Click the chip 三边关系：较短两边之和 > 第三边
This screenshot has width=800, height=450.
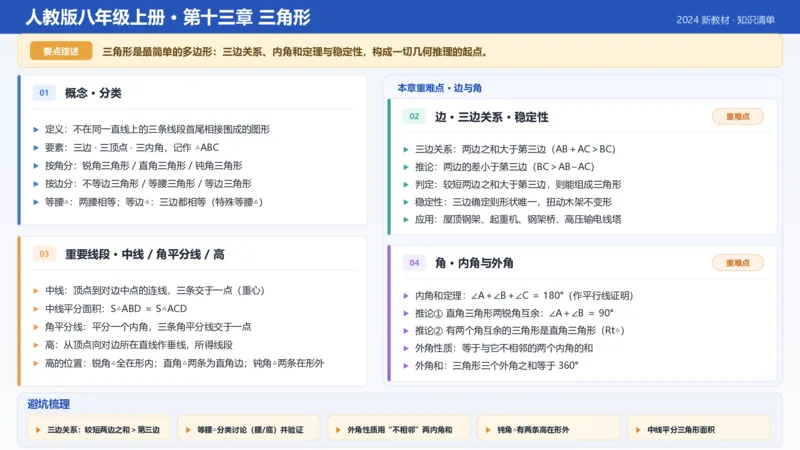pos(98,430)
